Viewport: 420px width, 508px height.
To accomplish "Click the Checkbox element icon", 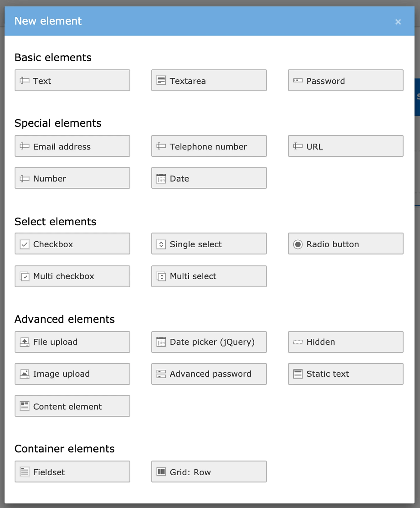I will click(x=24, y=244).
